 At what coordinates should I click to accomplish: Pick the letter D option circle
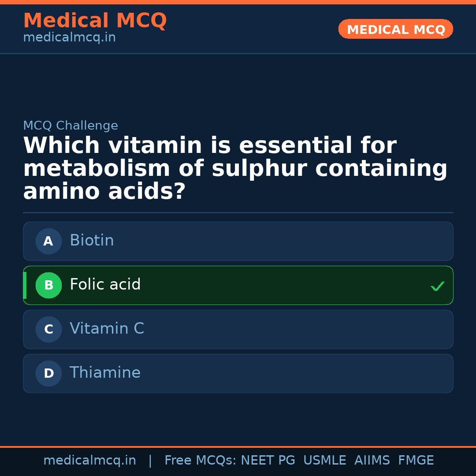[48, 373]
